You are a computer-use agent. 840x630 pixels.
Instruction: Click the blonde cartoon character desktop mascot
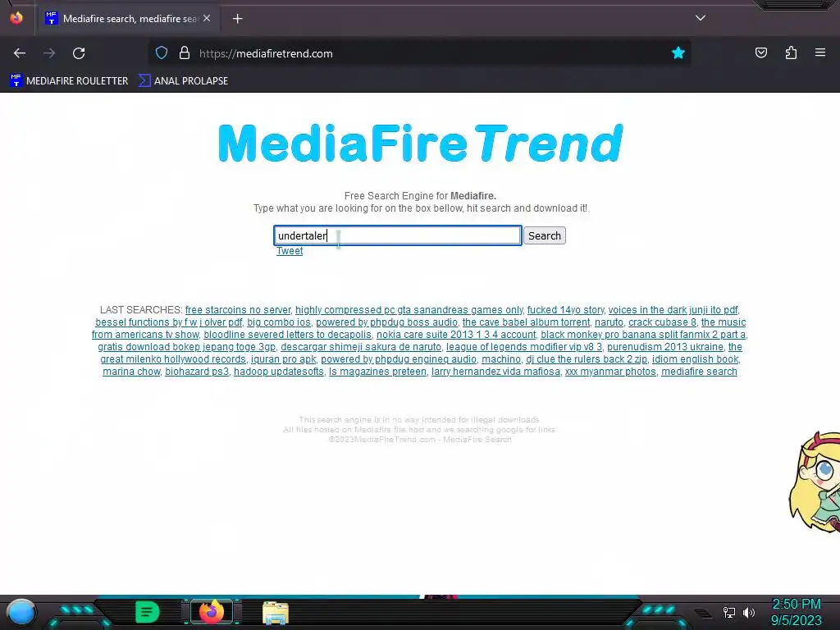[x=815, y=482]
